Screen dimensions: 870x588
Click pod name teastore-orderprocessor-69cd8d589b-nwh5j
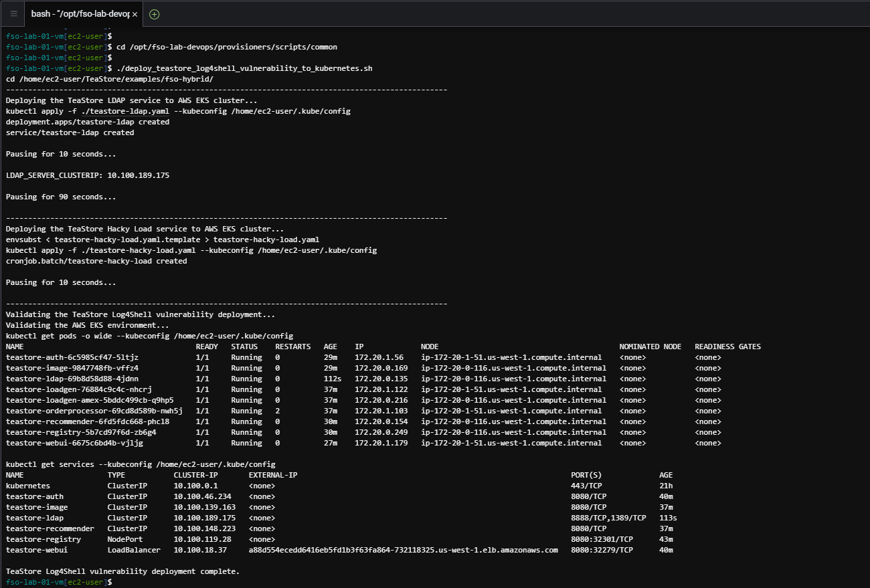pyautogui.click(x=94, y=411)
